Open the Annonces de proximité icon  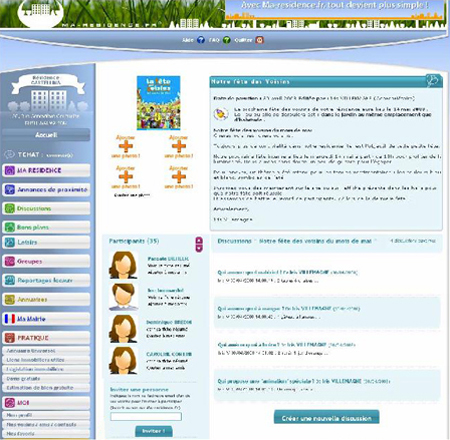click(x=9, y=189)
